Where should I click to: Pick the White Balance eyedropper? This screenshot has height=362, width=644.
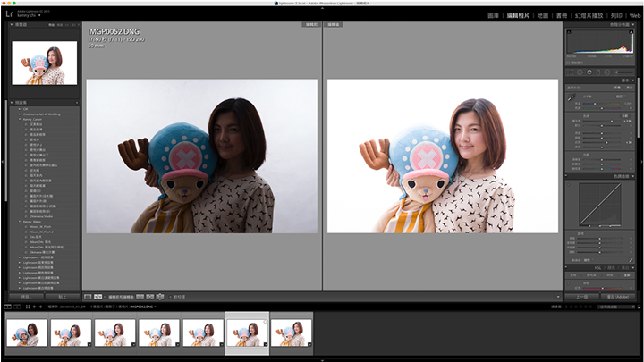571,97
